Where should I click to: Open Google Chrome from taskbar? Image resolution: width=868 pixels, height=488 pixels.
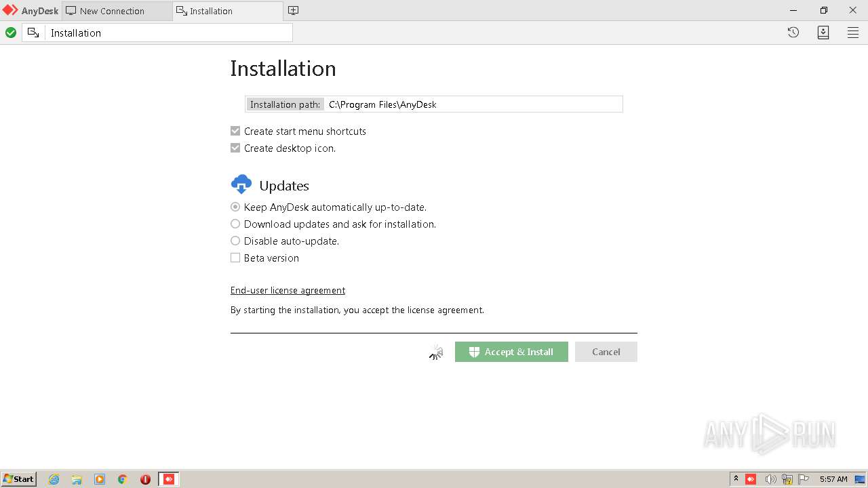pos(123,479)
